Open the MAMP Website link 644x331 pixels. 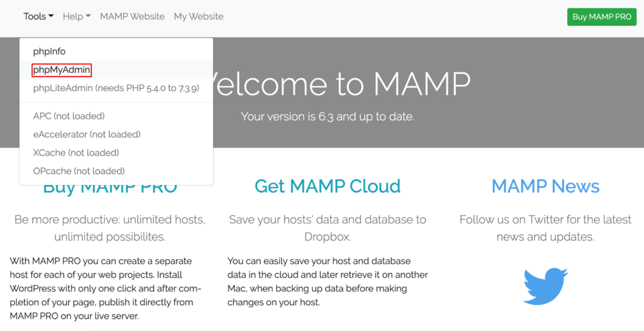(132, 16)
